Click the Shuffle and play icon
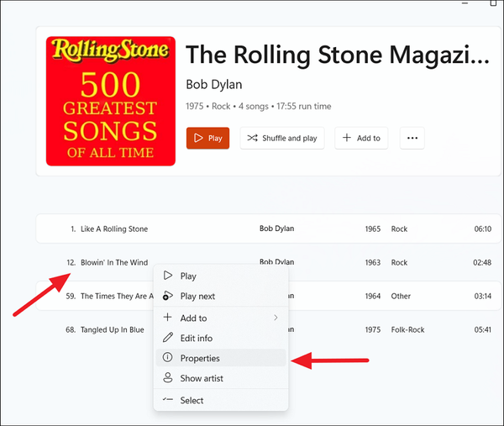This screenshot has height=426, width=504. (x=254, y=138)
